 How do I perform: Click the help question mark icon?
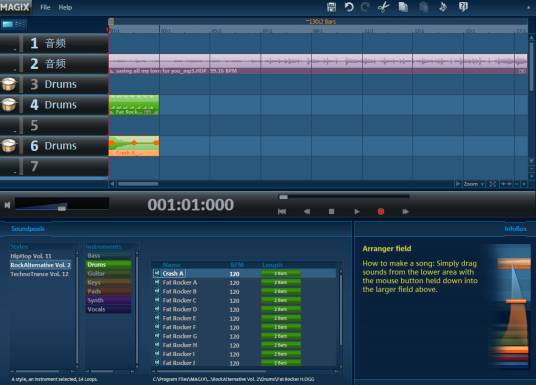463,7
